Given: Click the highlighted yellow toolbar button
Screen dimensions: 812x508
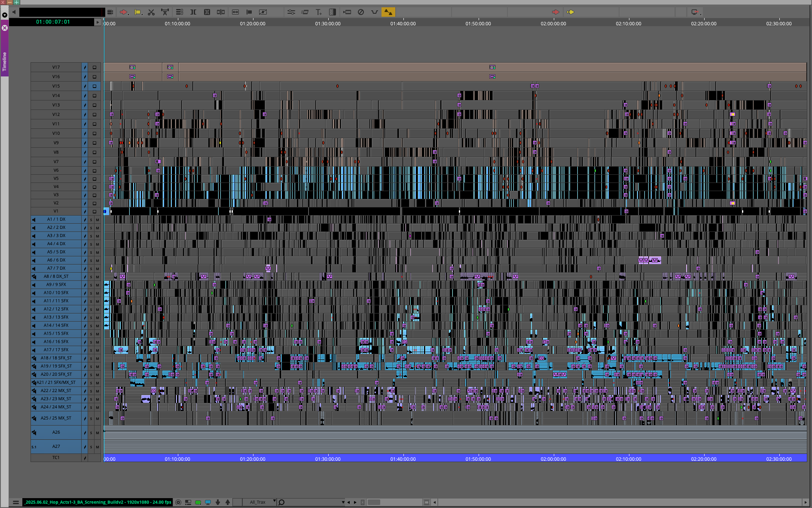Looking at the screenshot, I should pyautogui.click(x=388, y=12).
